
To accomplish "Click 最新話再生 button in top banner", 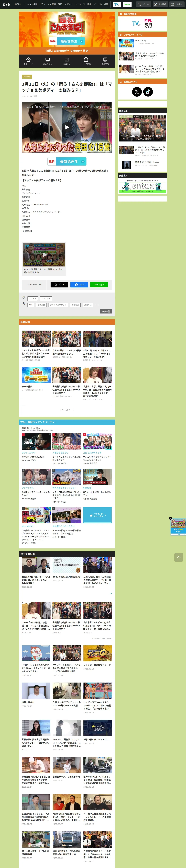I will [67, 41].
